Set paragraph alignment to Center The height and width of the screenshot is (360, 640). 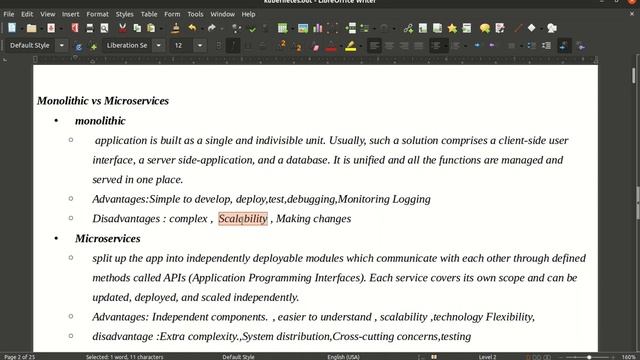click(389, 46)
